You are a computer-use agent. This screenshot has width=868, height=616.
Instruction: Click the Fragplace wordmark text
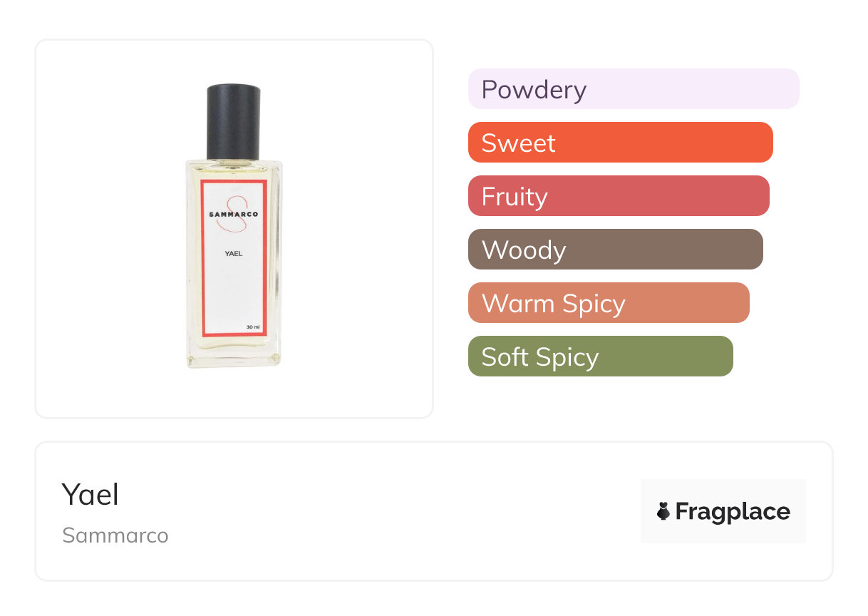click(x=733, y=511)
